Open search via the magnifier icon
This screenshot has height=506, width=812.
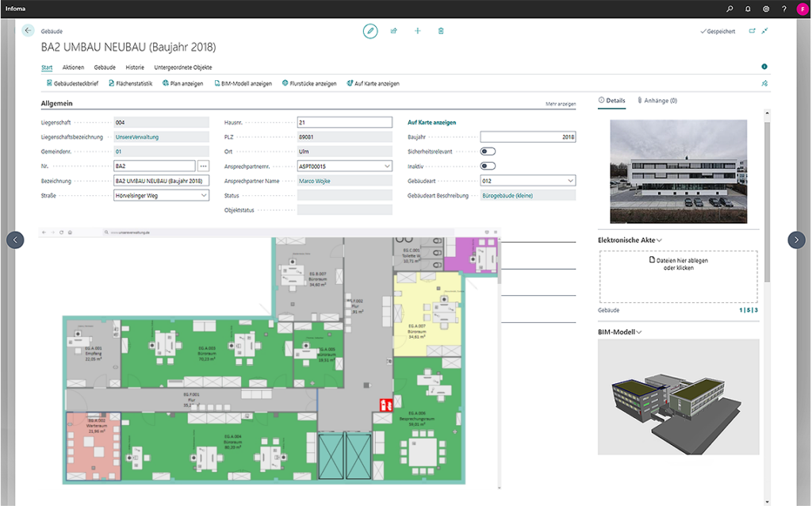(729, 9)
